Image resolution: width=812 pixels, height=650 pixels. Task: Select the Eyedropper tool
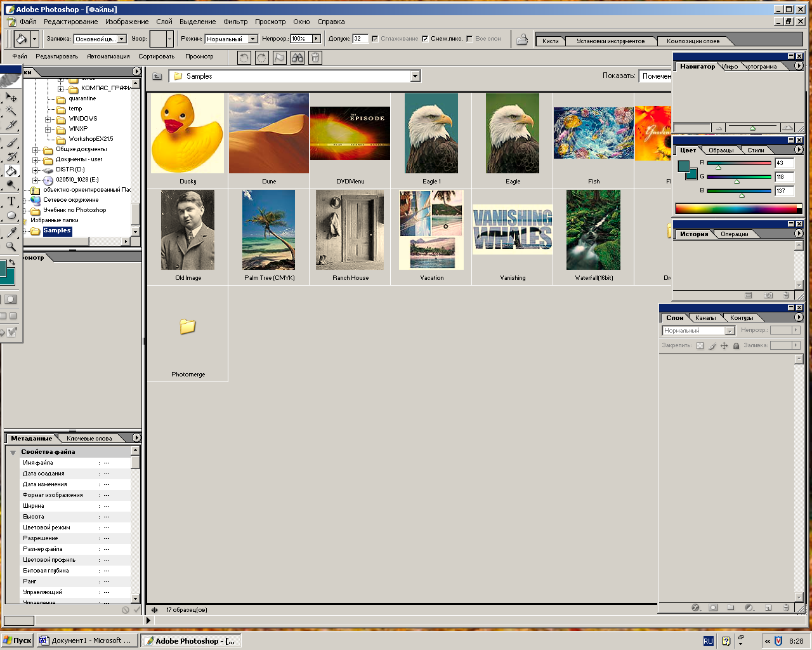[11, 232]
